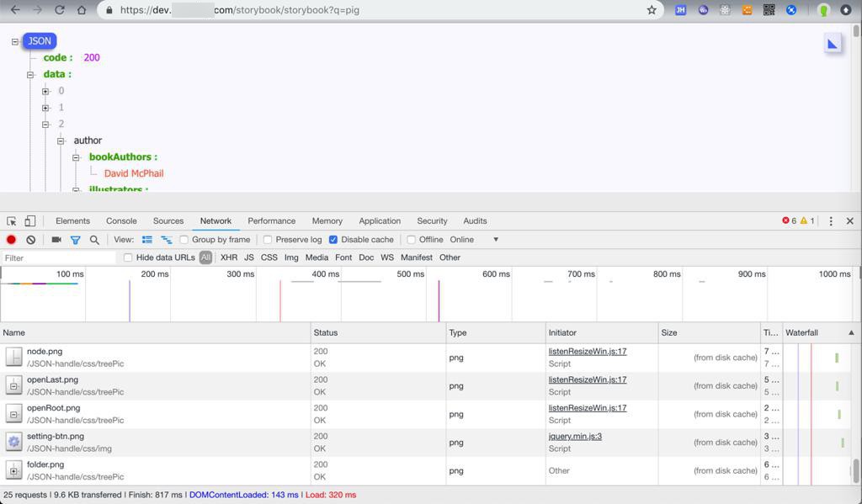Toggle the device toolbar
This screenshot has height=504, width=862.
point(29,221)
